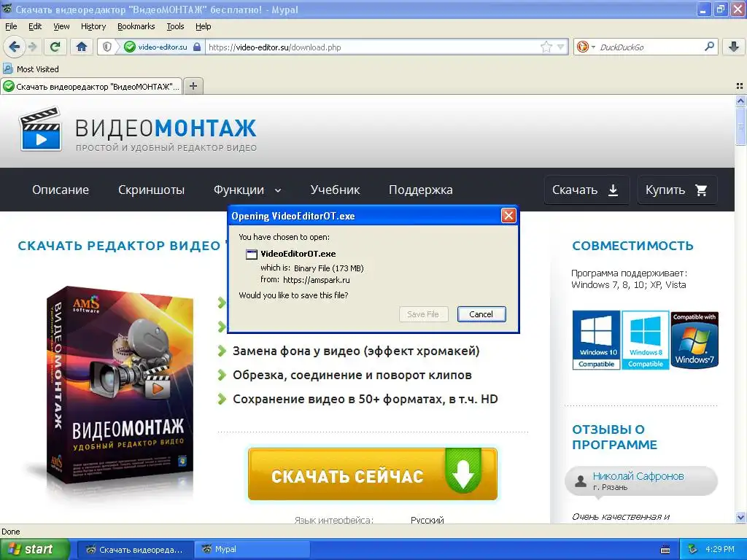Click the Save File button
The image size is (747, 560).
(x=423, y=314)
